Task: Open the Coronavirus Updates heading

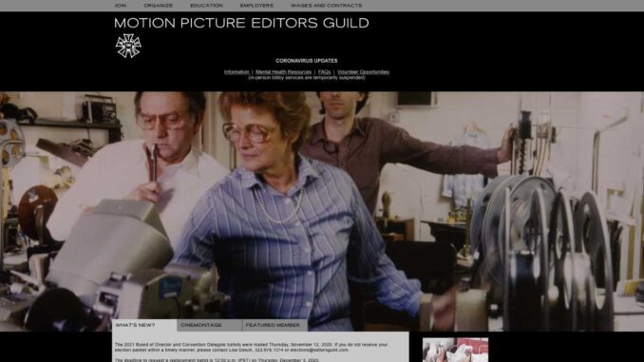Action: [307, 61]
